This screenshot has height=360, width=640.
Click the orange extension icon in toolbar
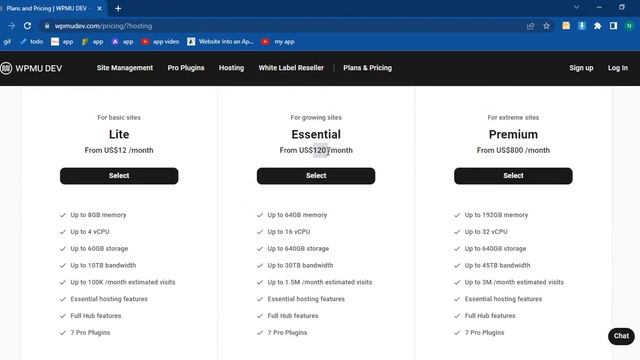566,26
